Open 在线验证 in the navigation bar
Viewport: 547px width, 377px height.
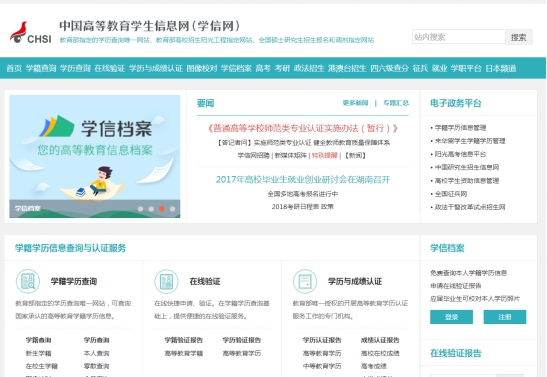point(110,68)
